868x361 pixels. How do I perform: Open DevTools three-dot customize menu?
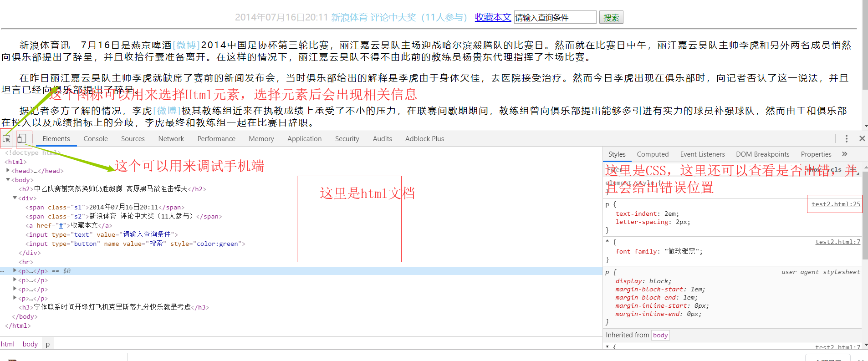coord(846,139)
